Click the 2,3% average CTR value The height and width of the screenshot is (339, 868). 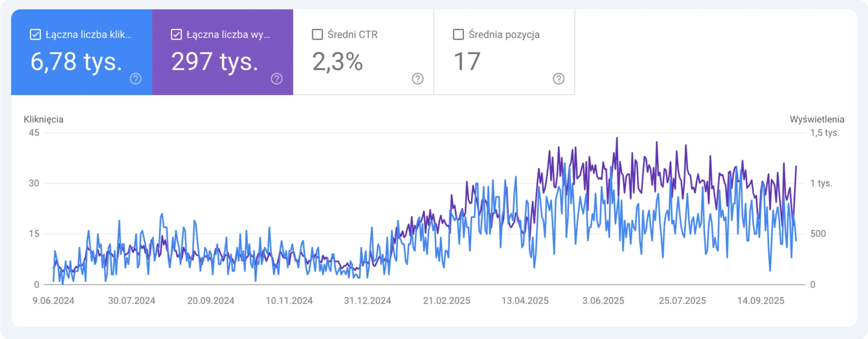337,62
